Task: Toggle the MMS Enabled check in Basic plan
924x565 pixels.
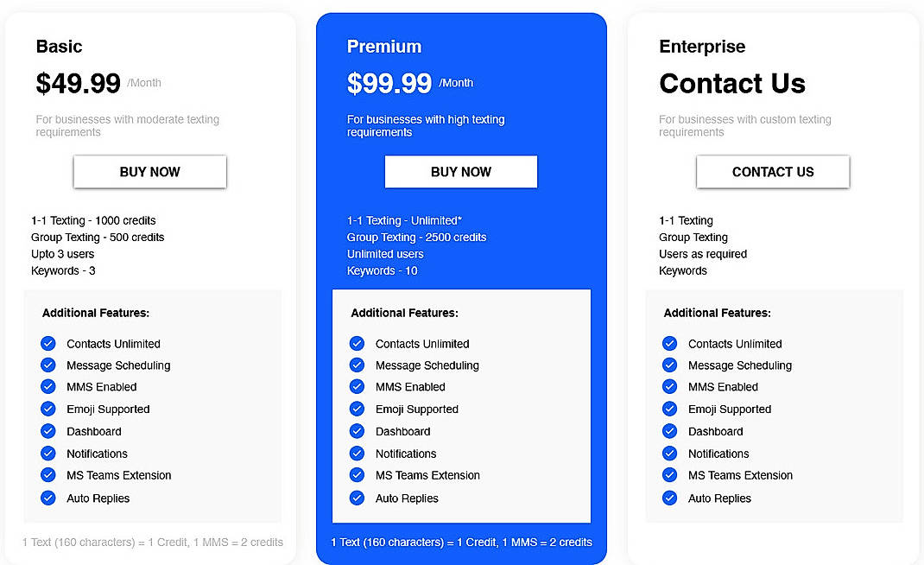Action: pos(48,387)
